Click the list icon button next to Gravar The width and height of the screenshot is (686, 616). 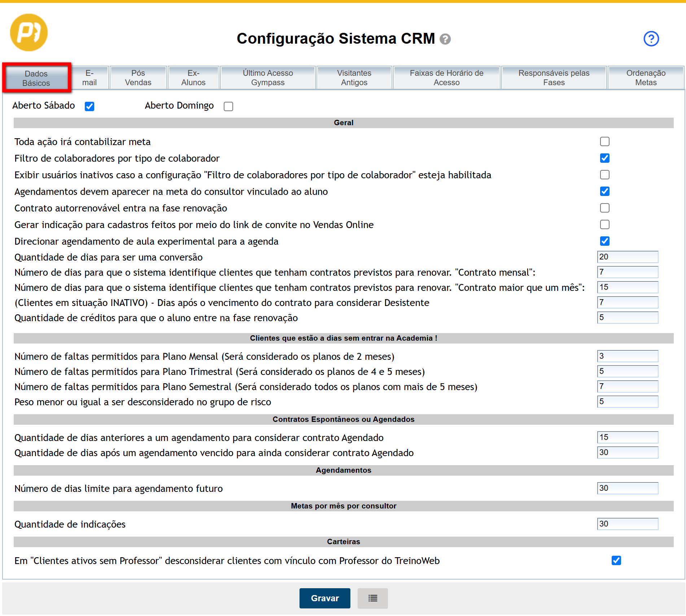(372, 598)
